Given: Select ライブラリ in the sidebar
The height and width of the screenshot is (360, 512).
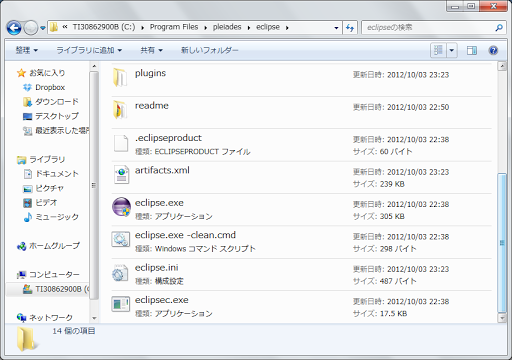Looking at the screenshot, I should pyautogui.click(x=41, y=160).
